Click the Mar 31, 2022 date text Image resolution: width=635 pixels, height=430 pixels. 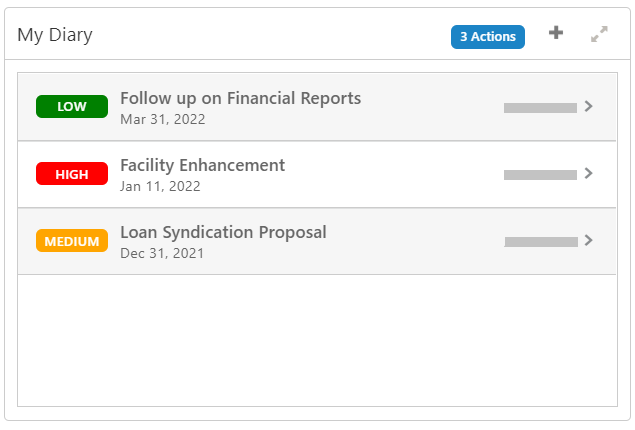(162, 119)
